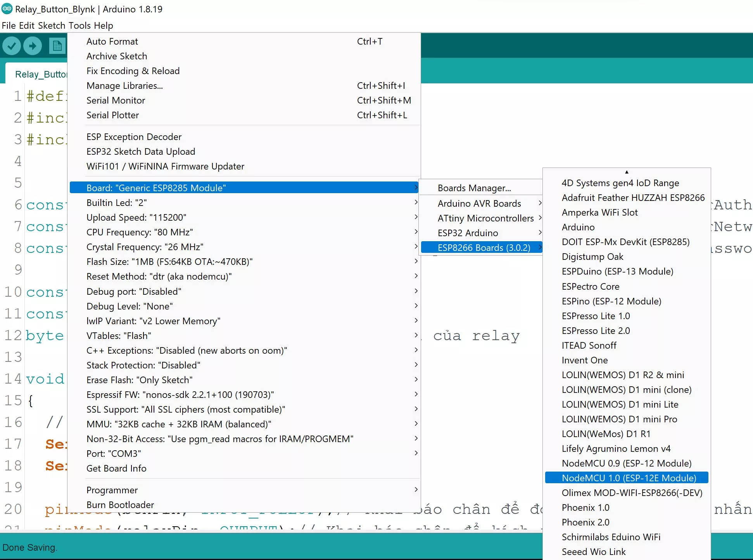
Task: Expand the Stack Protection submenu
Action: point(244,365)
